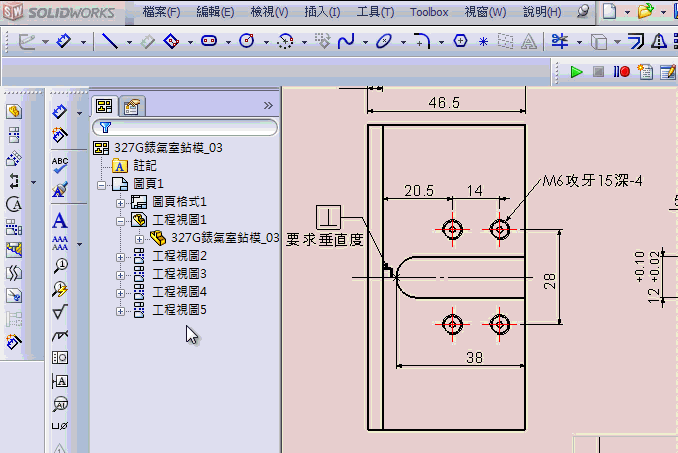Screen dimensions: 678x453
Task: Expand the 工程視圖4 node
Action: (121, 293)
